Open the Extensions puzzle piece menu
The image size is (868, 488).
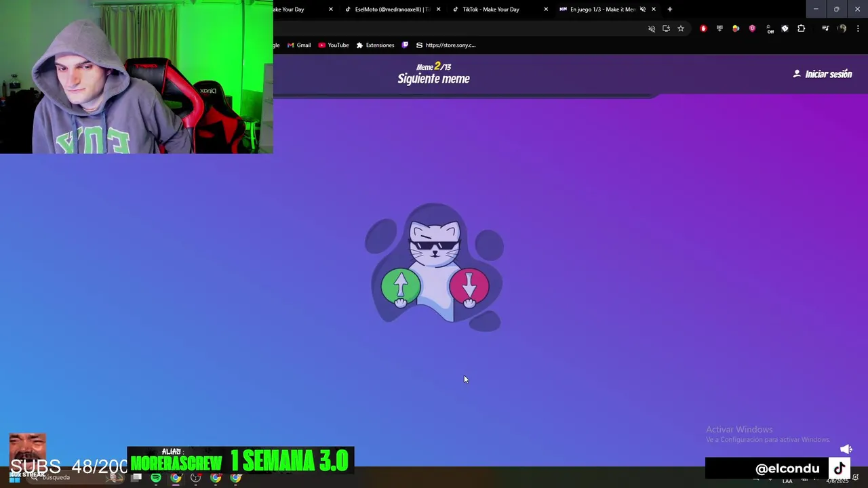tap(802, 28)
